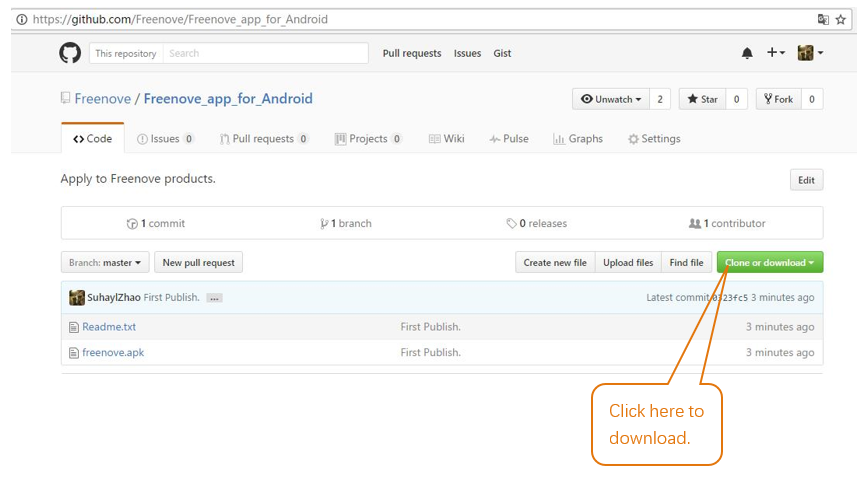Click the commit history icon beside 1 commit

click(132, 223)
